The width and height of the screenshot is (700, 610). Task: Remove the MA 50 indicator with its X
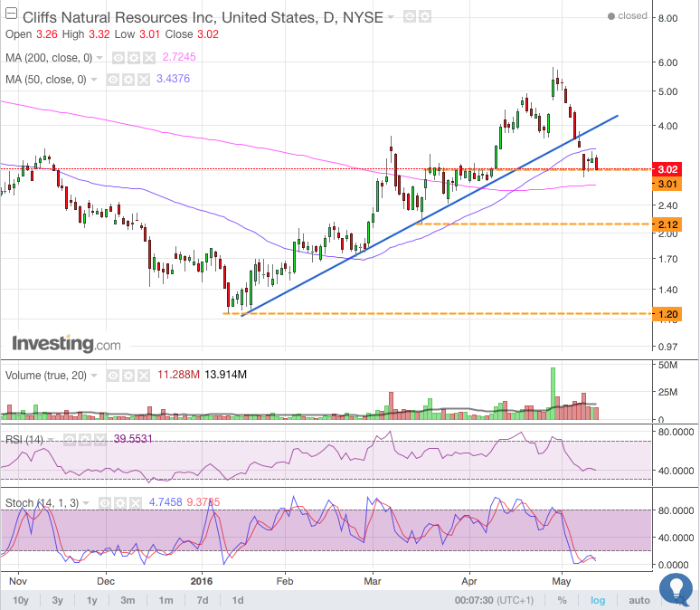[x=143, y=80]
